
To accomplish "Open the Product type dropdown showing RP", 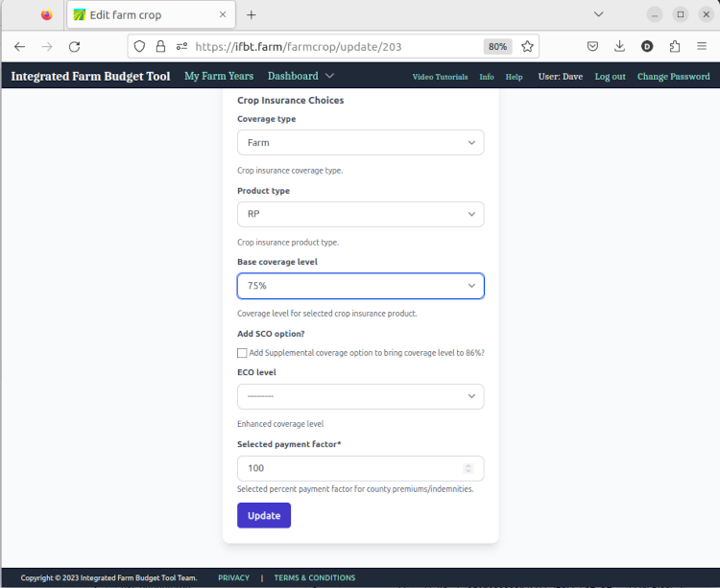I will coord(360,214).
